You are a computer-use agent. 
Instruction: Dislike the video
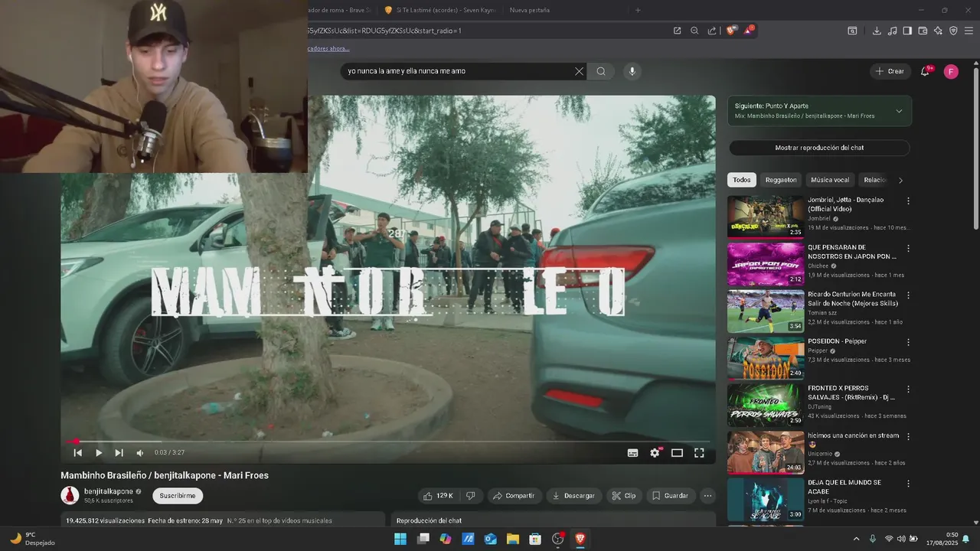(x=471, y=496)
